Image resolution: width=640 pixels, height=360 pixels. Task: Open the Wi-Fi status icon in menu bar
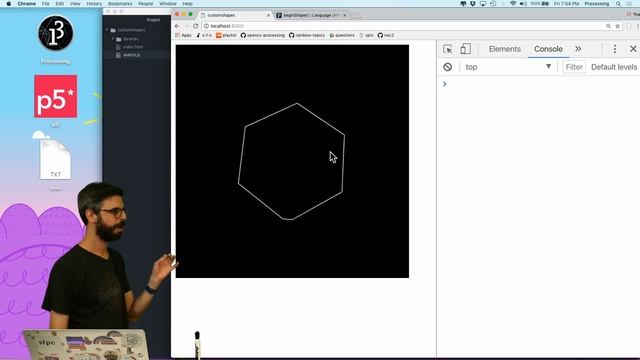click(x=513, y=4)
